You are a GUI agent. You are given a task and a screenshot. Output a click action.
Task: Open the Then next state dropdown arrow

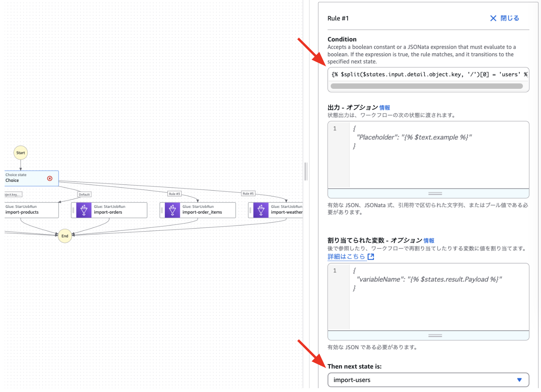coord(520,380)
